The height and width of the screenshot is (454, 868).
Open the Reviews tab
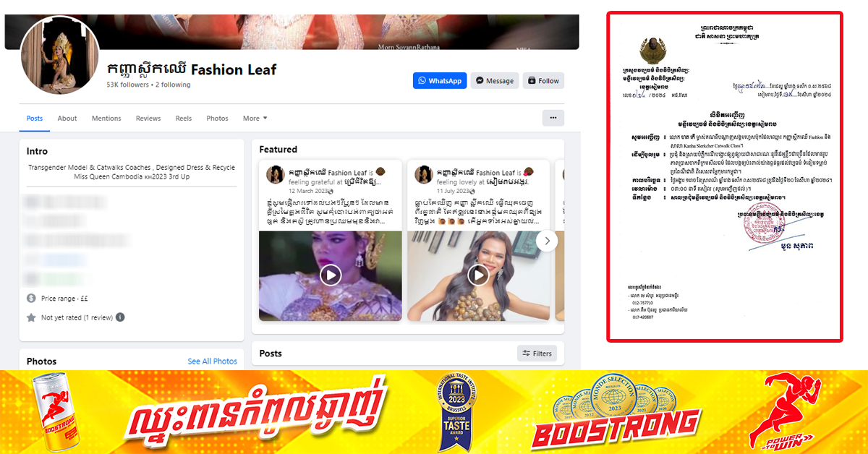pos(148,119)
